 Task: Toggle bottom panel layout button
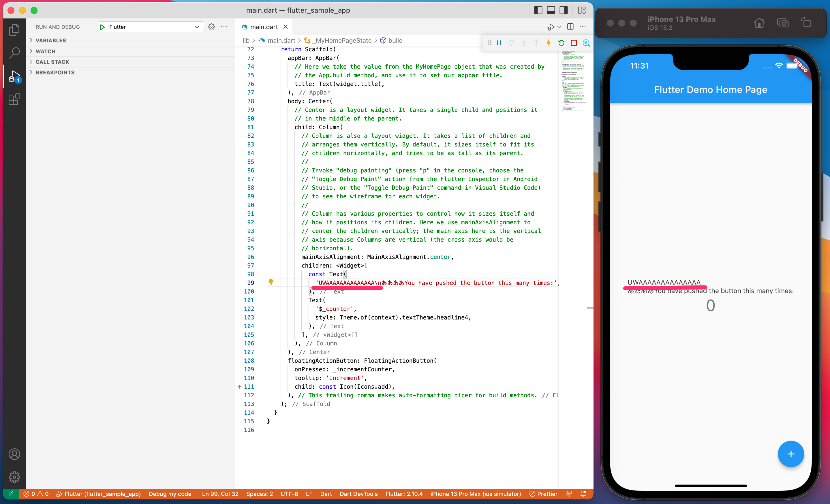[x=551, y=10]
